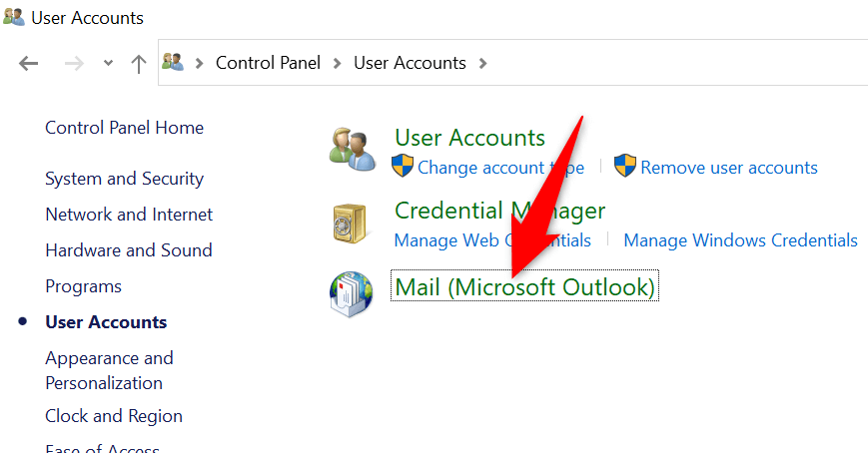Click the address bar Control Panel icon
This screenshot has width=868, height=453.
174,63
